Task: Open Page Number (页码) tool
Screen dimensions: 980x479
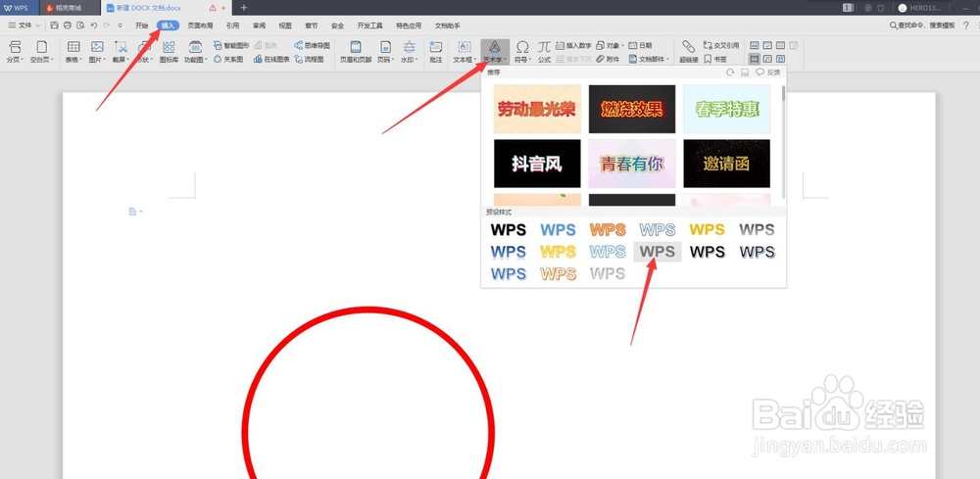Action: coord(385,51)
